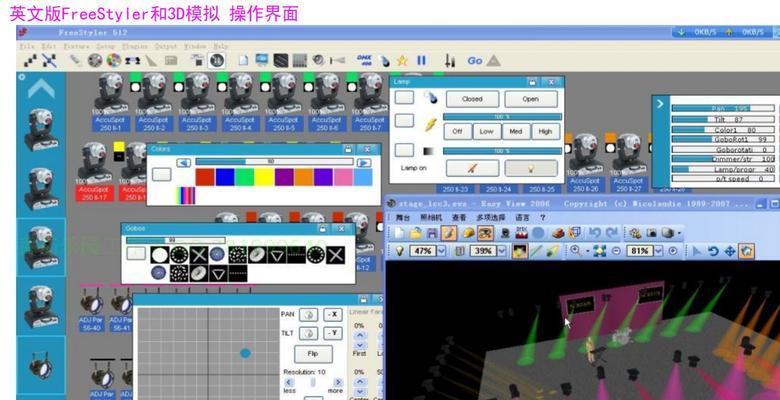
Task: Click the Med strobe button
Action: click(516, 132)
